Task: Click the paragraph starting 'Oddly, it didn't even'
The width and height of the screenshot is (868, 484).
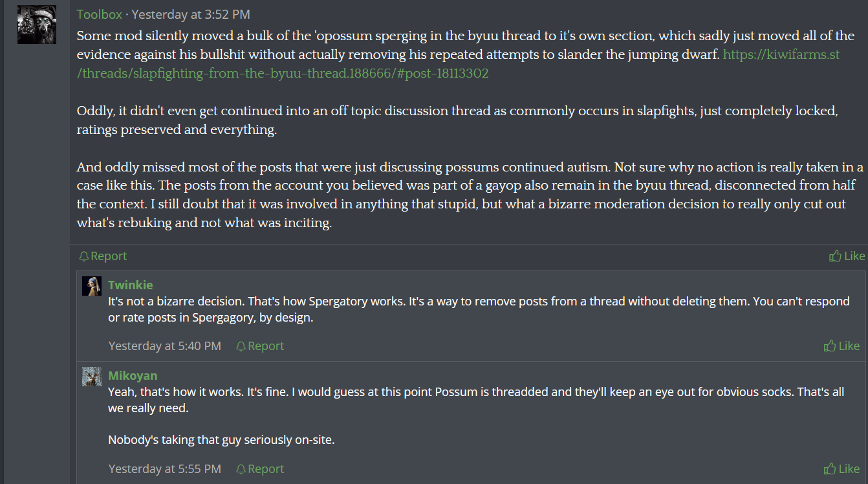Action: click(x=457, y=120)
